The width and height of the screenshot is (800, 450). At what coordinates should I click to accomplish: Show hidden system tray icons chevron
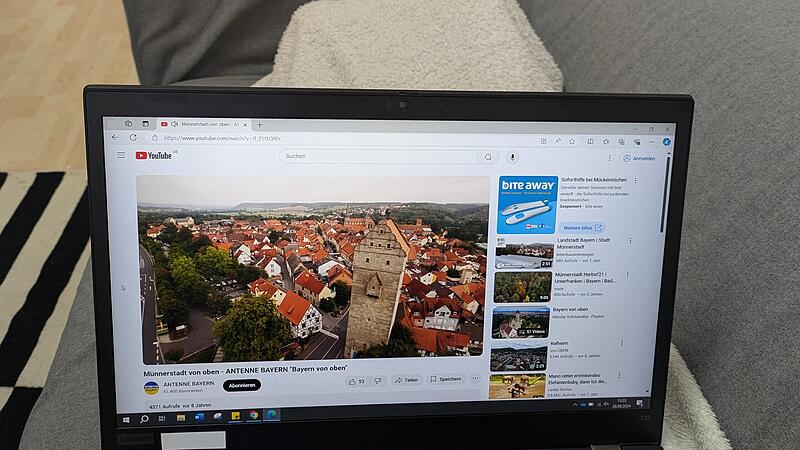click(x=575, y=405)
